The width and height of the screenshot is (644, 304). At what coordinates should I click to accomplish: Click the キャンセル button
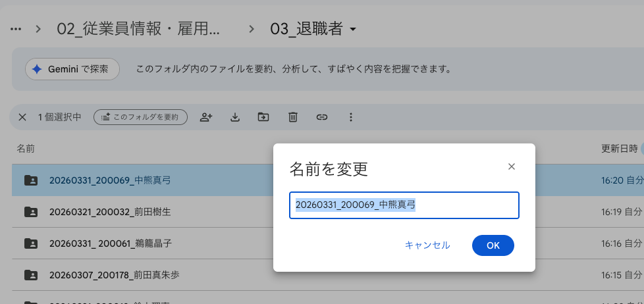[427, 245]
